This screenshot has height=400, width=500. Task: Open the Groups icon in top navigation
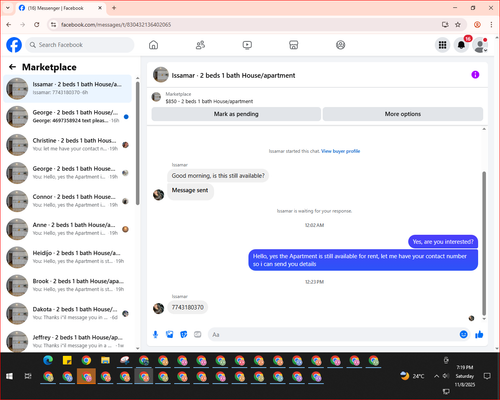(340, 45)
